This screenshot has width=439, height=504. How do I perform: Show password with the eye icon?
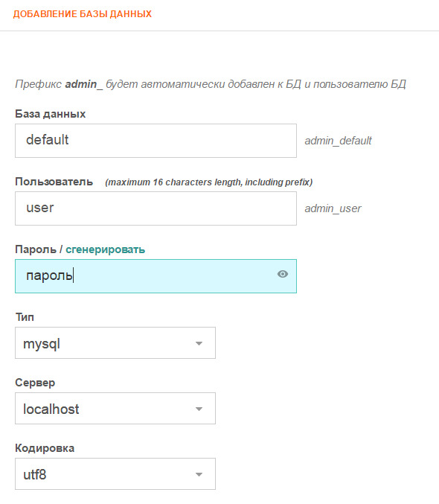point(283,274)
